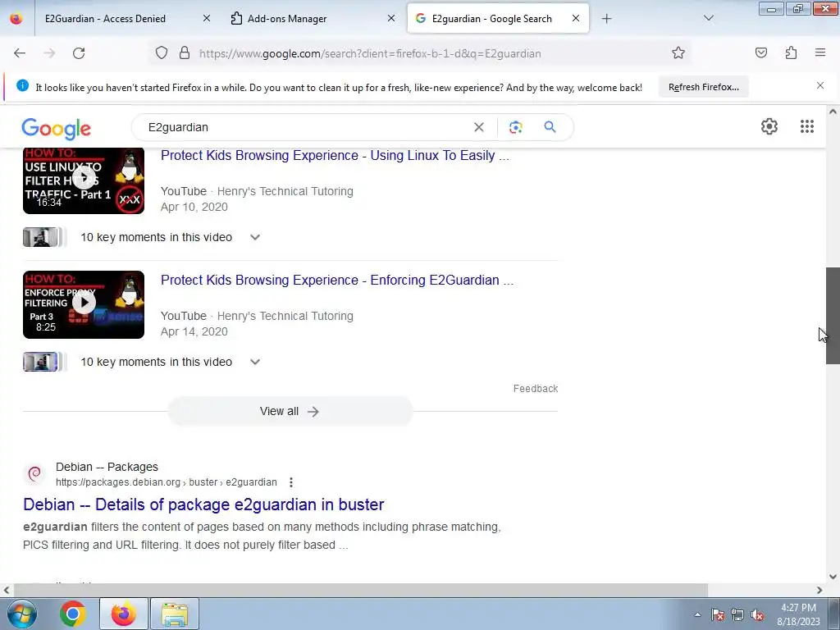
Task: Close E2Guardian Access Denied tab
Action: pyautogui.click(x=206, y=19)
